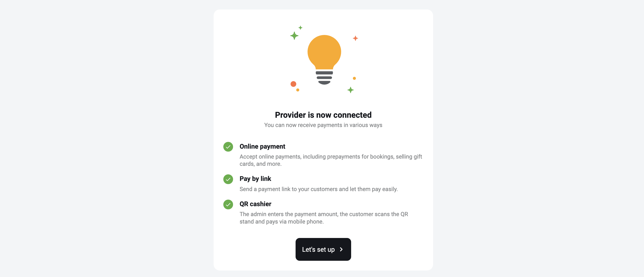Click the Send a payment link description
Image resolution: width=644 pixels, height=277 pixels.
click(x=318, y=189)
